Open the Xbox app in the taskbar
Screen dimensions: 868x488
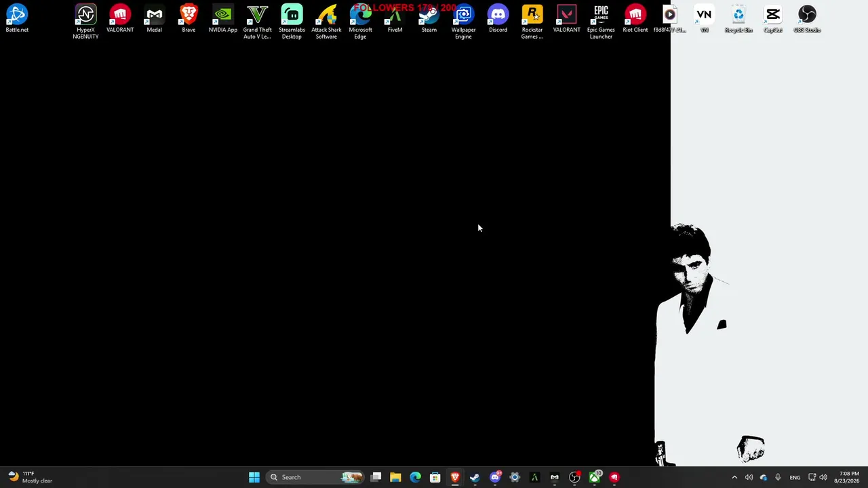tap(595, 477)
